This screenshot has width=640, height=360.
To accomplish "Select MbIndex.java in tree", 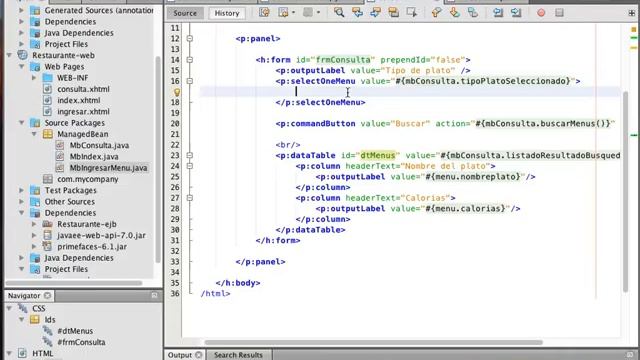I will pos(94,157).
